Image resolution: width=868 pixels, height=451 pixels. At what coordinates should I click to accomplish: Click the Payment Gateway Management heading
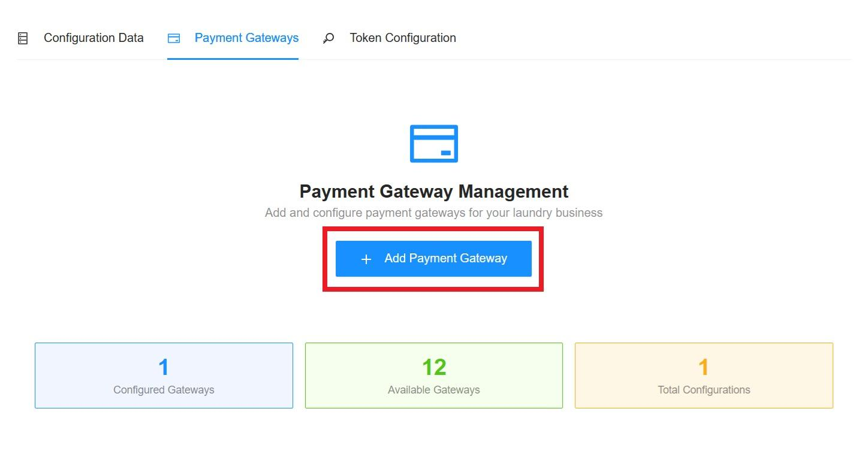[x=434, y=192]
